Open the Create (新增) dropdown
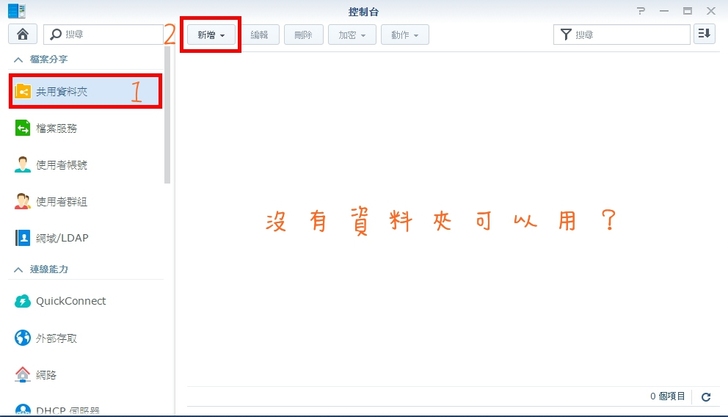 (x=211, y=35)
